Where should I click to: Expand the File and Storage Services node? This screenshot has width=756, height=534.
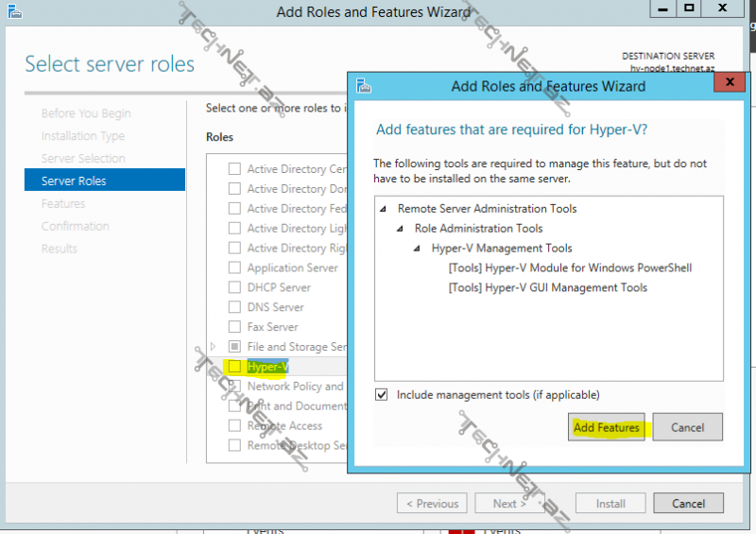tap(214, 347)
